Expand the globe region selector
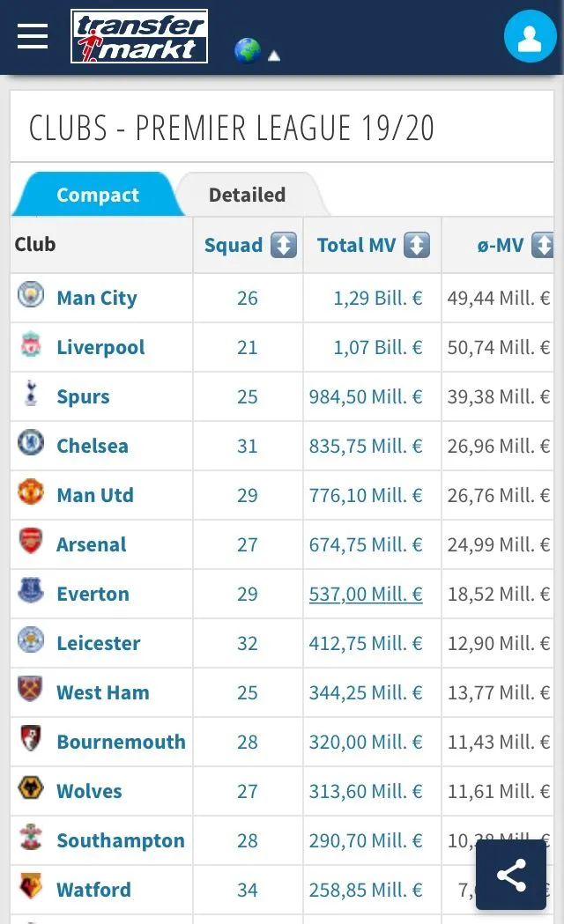Viewport: 564px width, 924px height. [x=247, y=51]
